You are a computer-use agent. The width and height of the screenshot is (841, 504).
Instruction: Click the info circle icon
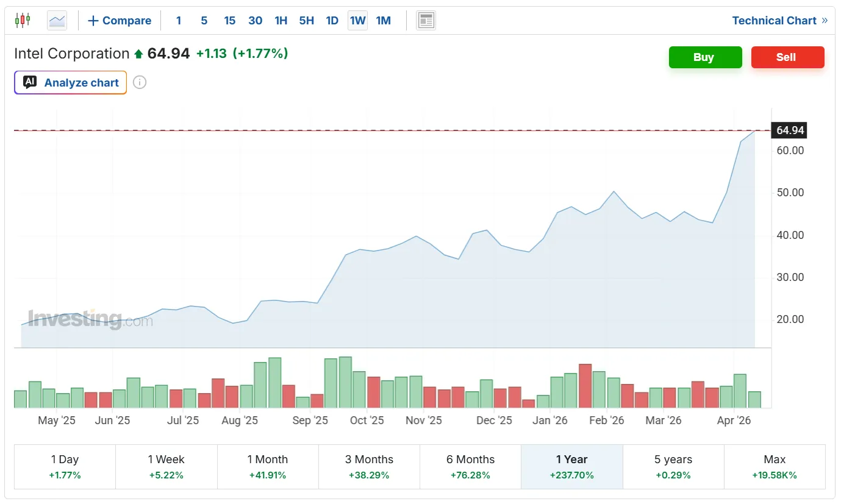tap(140, 82)
